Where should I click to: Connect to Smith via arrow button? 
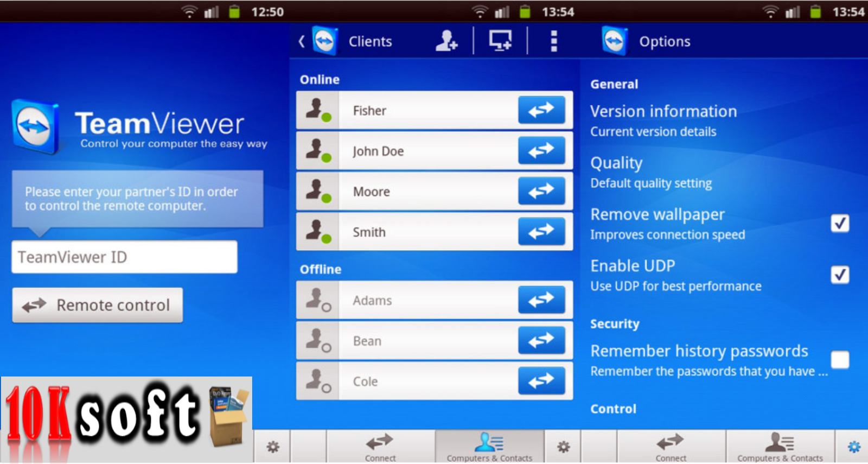click(x=541, y=232)
